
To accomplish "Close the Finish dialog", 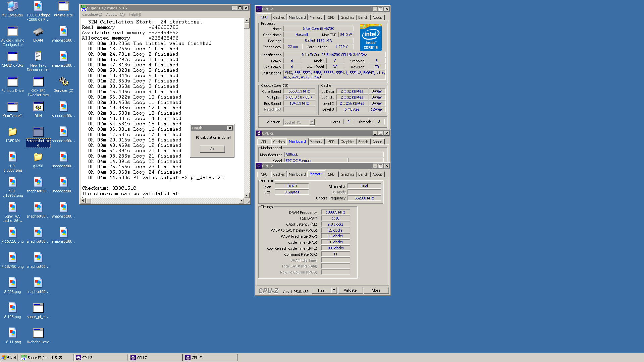I will (x=230, y=128).
